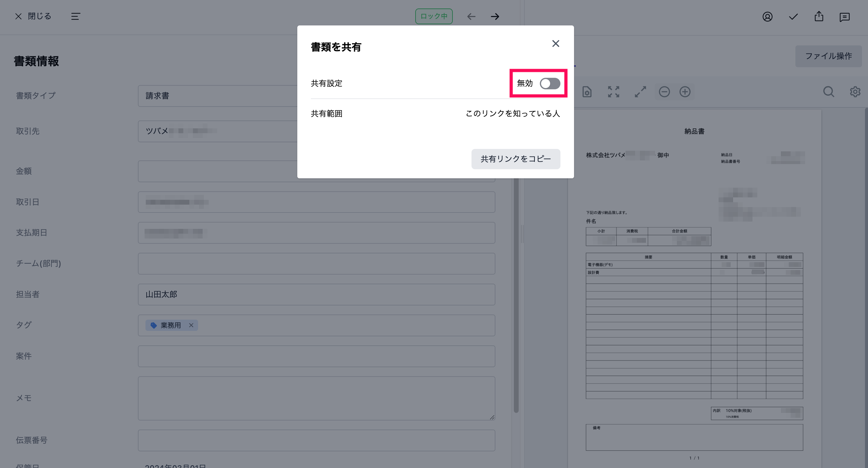Click the 案件 input field

(x=316, y=356)
